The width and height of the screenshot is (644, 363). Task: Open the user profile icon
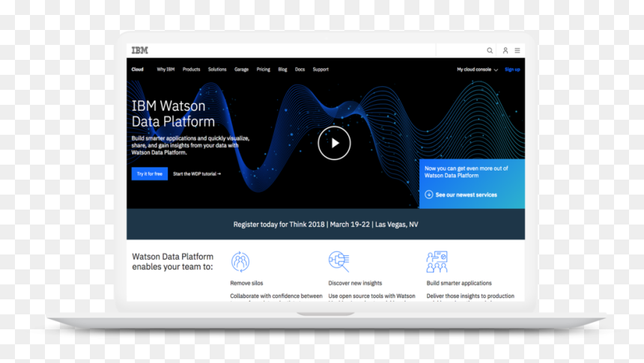point(505,50)
